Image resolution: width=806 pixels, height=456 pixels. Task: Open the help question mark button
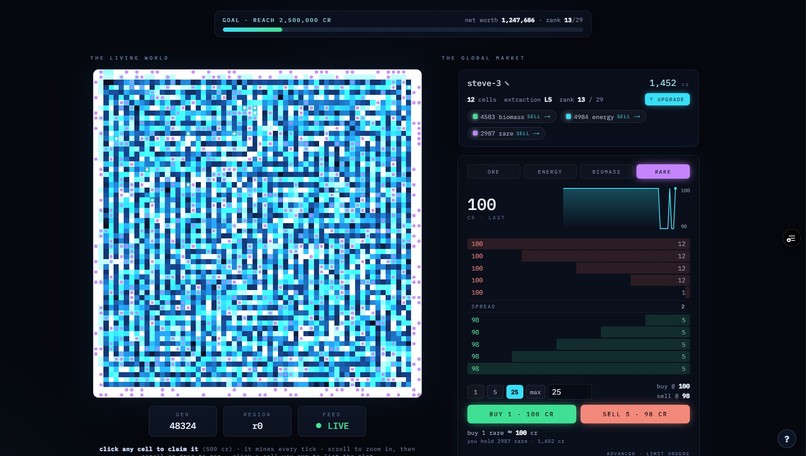click(786, 439)
